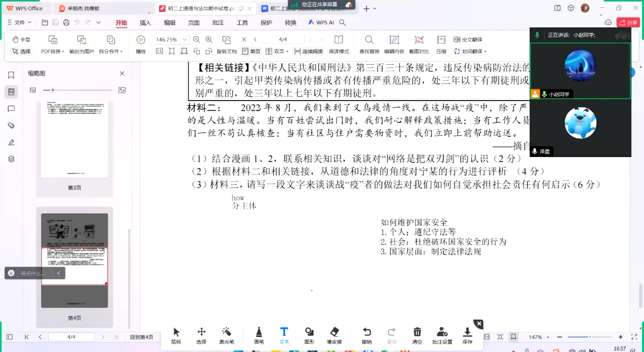The height and width of the screenshot is (352, 644).
Task: Switch to the 插入 ribbon tab
Action: [145, 23]
